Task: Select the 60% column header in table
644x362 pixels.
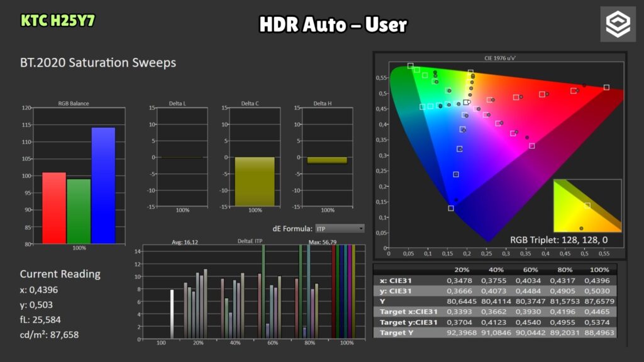Action: click(530, 270)
